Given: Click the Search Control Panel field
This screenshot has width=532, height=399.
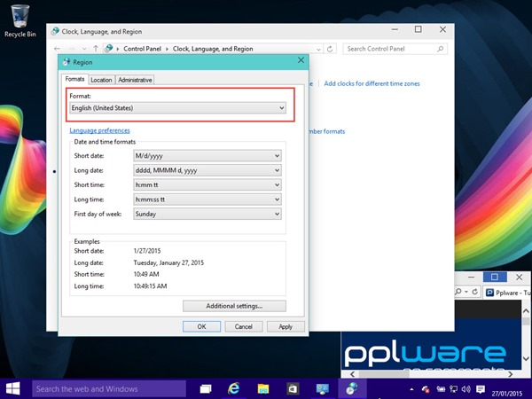Looking at the screenshot, I should [395, 49].
